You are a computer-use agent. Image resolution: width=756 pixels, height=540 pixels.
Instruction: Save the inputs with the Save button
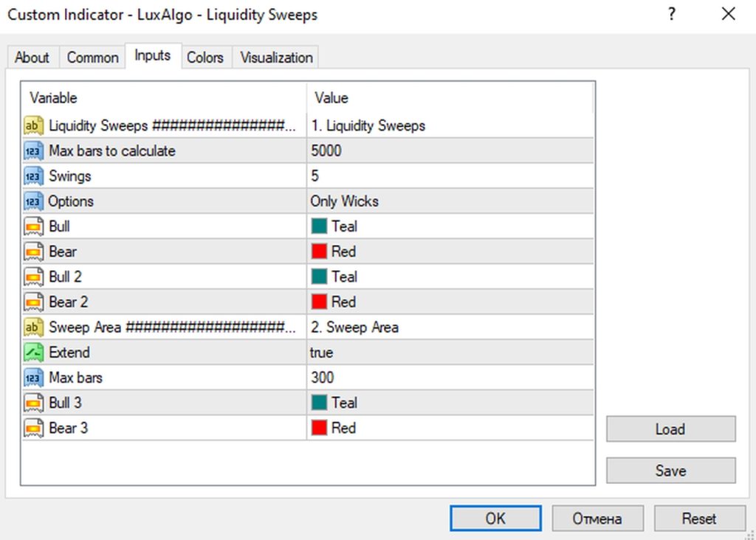click(670, 470)
